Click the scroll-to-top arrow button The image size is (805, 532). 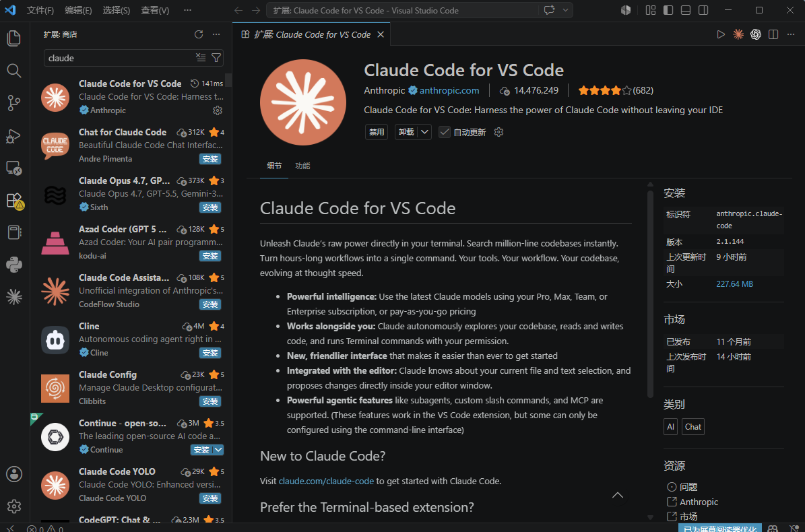(x=618, y=495)
